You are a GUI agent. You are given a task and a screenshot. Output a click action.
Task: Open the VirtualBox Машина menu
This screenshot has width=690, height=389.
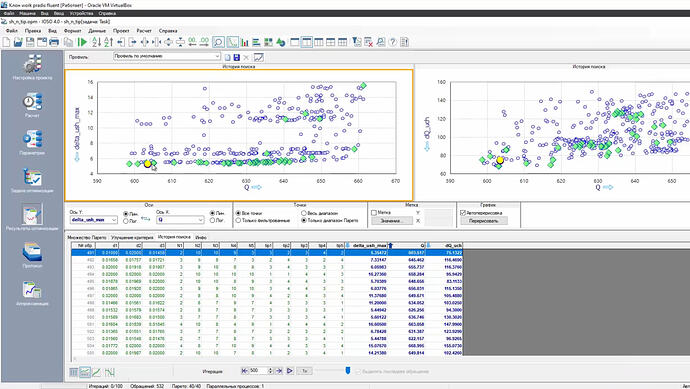(27, 14)
